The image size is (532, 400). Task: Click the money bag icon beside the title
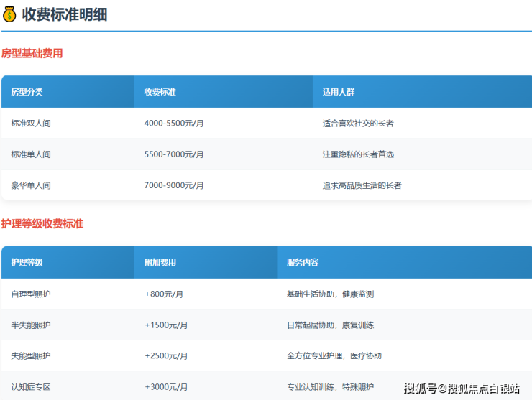(x=9, y=14)
